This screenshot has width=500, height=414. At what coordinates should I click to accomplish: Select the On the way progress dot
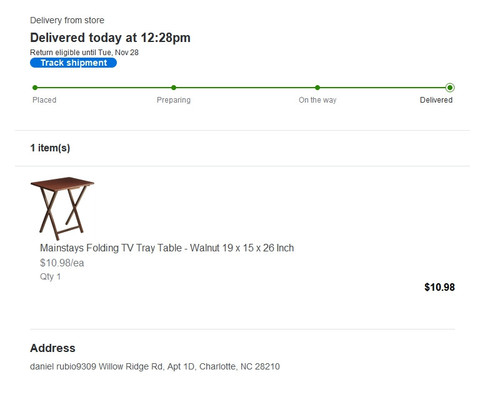pos(317,88)
